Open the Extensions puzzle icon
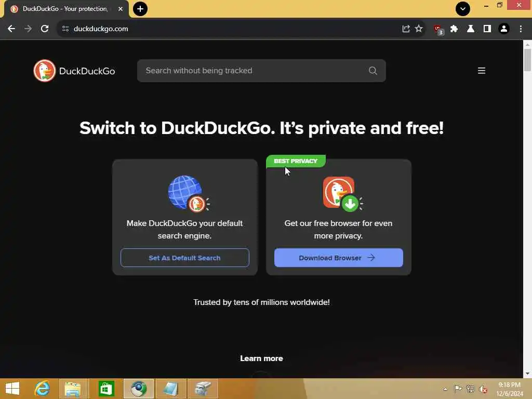Viewport: 532px width, 399px height. pyautogui.click(x=454, y=29)
